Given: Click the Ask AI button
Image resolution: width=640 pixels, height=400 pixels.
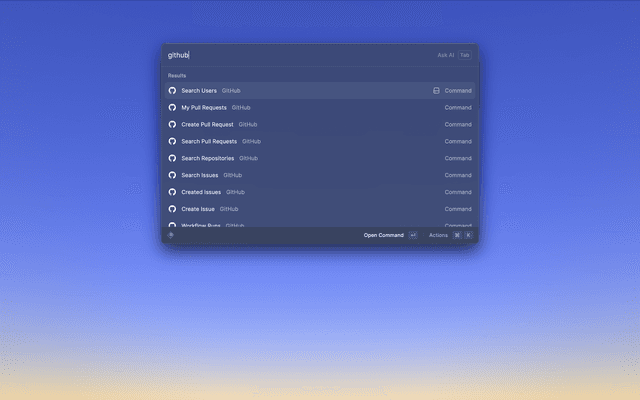Looking at the screenshot, I should click(445, 55).
